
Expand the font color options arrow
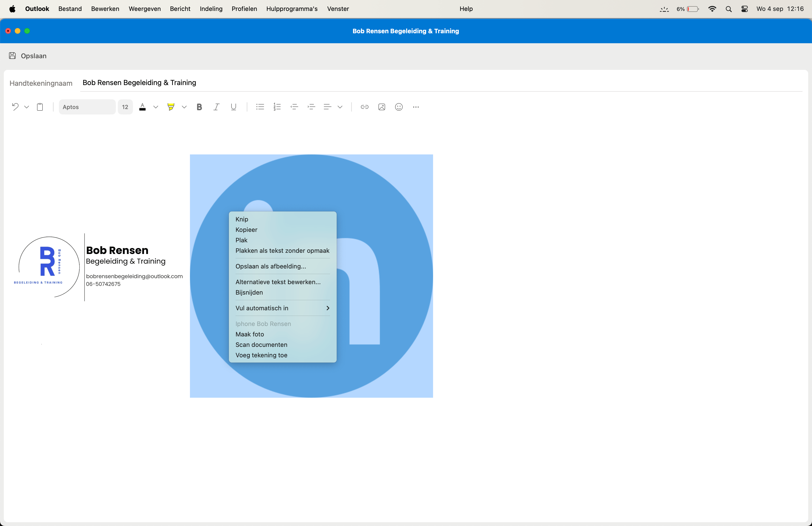pyautogui.click(x=156, y=107)
